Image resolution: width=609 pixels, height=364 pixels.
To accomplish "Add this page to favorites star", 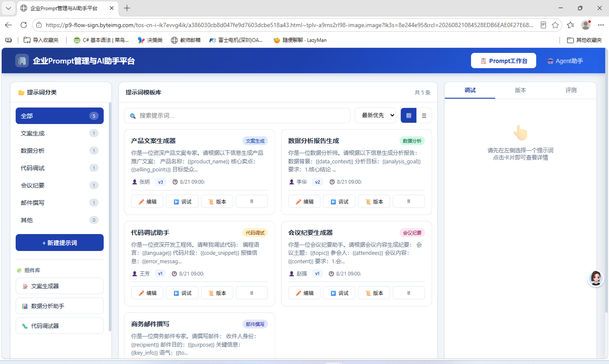I will pos(555,25).
